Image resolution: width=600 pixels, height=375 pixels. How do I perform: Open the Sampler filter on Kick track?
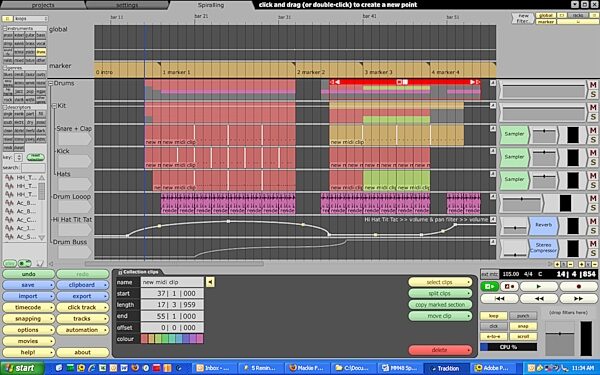point(514,157)
